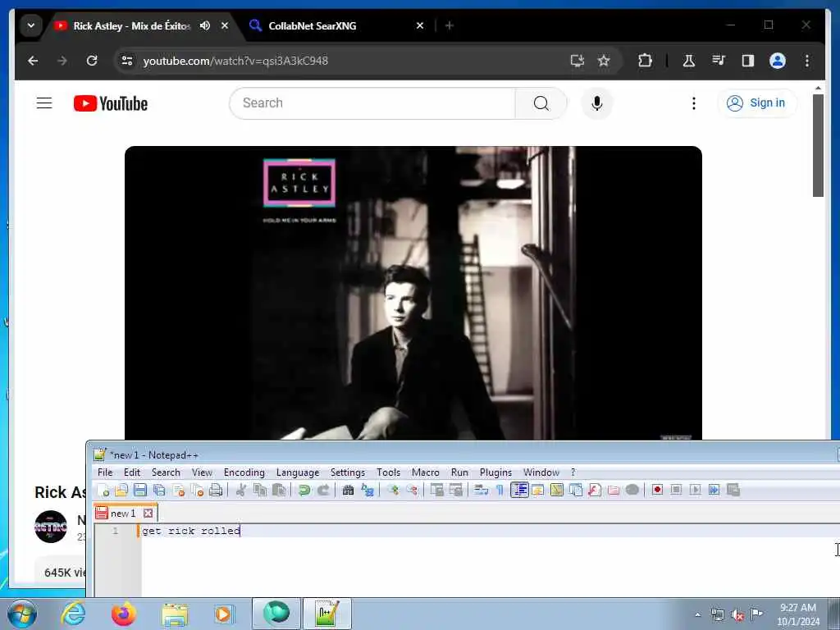Zoom in using Notepad++ toolbar icon

pyautogui.click(x=393, y=490)
